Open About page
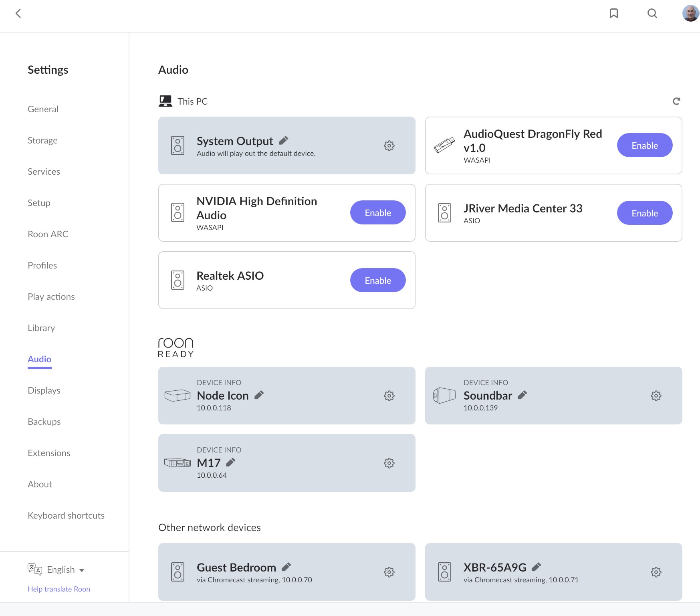The height and width of the screenshot is (616, 700). [40, 484]
